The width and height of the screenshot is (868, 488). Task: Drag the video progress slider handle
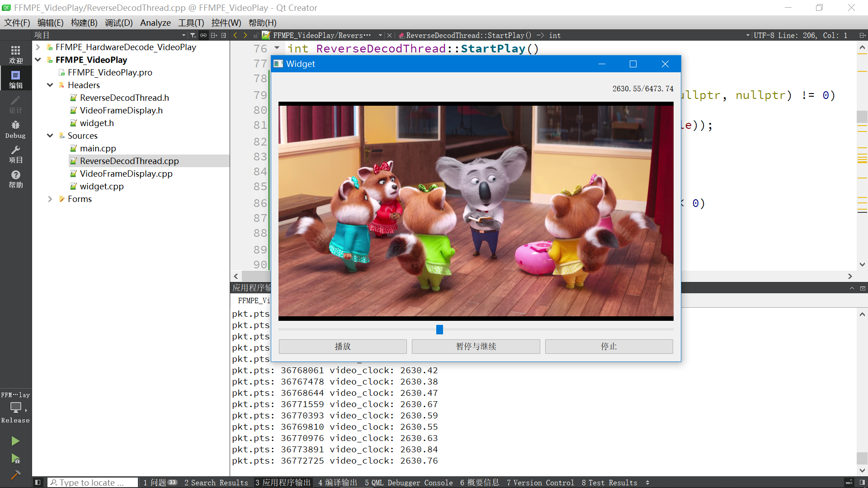pos(439,329)
